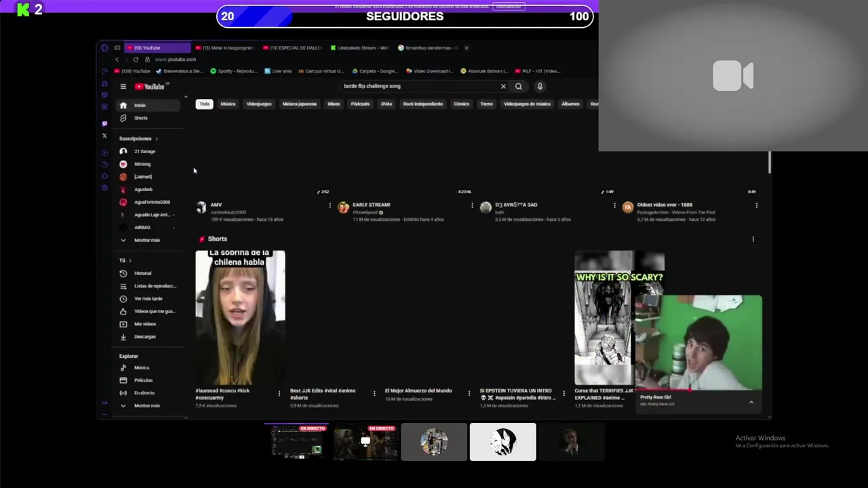The width and height of the screenshot is (868, 488).
Task: Select the Videojuegos filter chip
Action: [x=259, y=104]
